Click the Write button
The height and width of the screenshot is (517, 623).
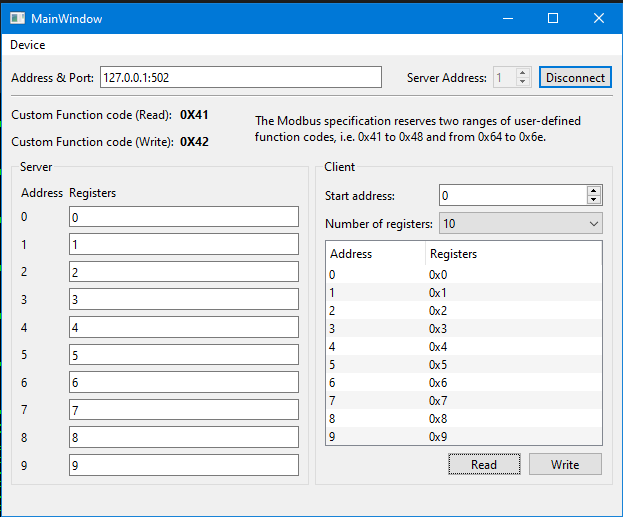tap(565, 464)
